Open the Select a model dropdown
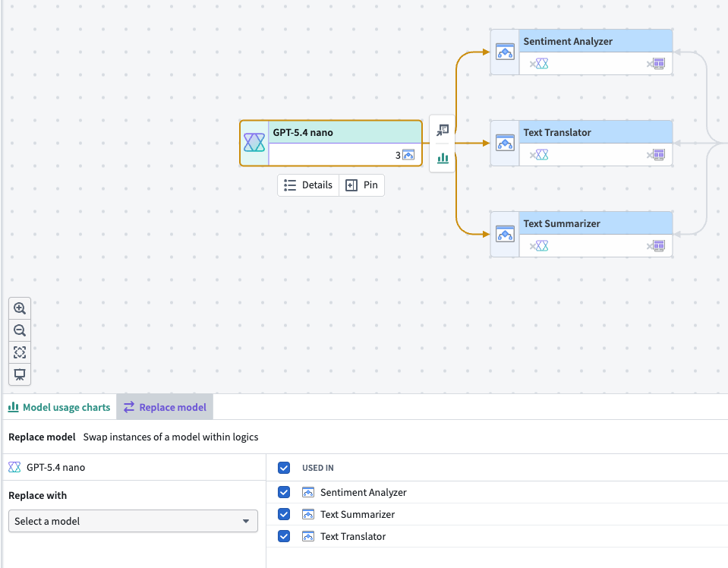 click(133, 521)
